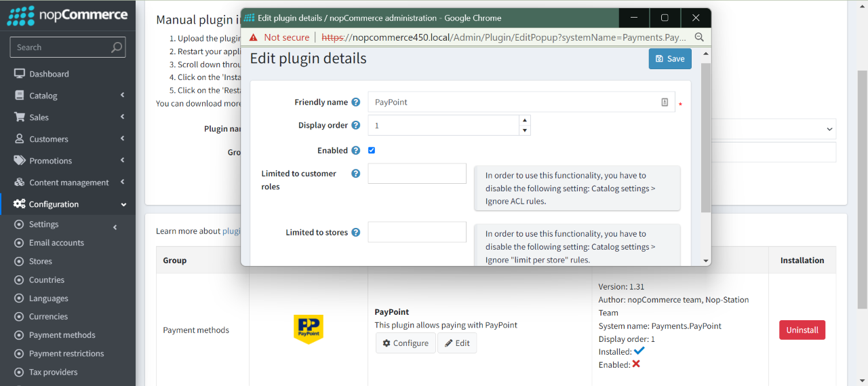Click help icon beside Enabled
The width and height of the screenshot is (868, 386).
click(355, 151)
